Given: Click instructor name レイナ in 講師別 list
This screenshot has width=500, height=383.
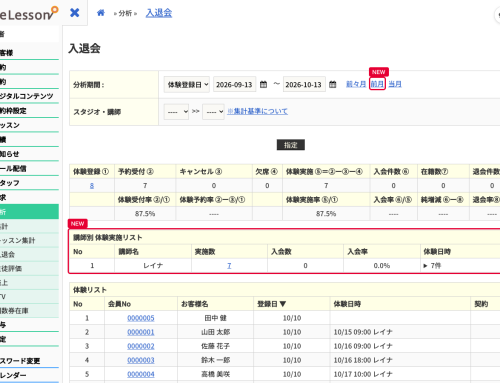Looking at the screenshot, I should [x=153, y=266].
